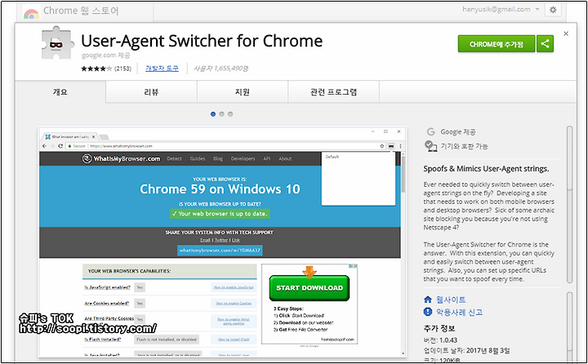This screenshot has width=588, height=364.
Task: Click the User-Agent Switcher for Chrome title
Action: point(202,41)
